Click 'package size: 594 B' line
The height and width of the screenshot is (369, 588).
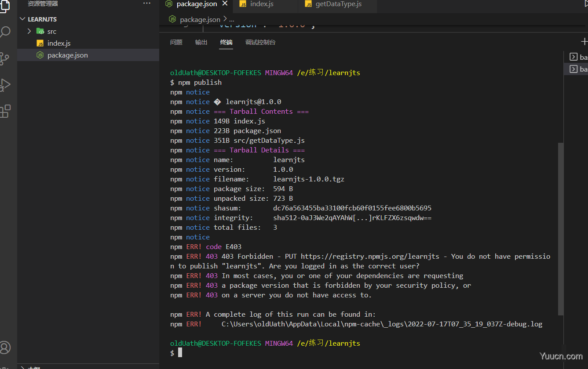tap(253, 188)
